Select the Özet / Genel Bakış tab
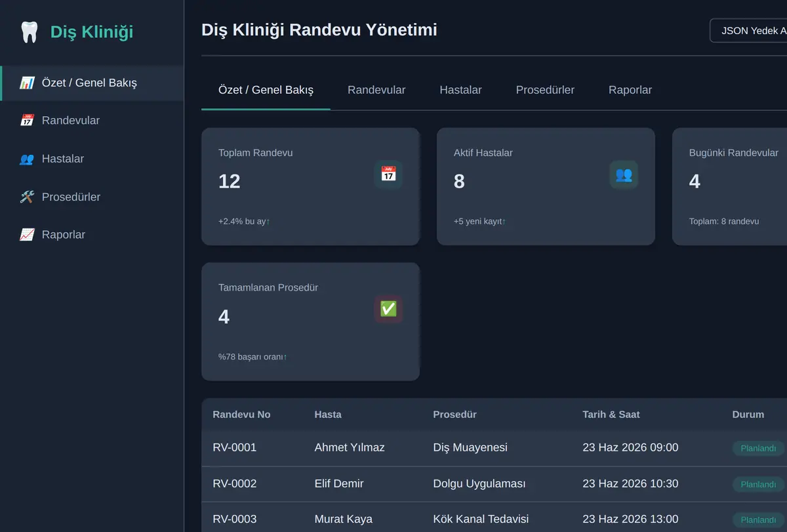 click(266, 90)
